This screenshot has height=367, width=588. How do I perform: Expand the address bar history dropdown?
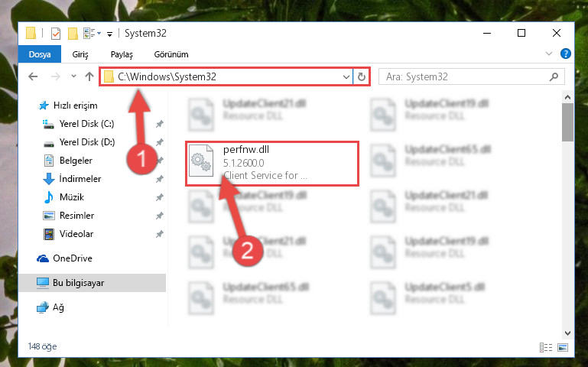(x=346, y=77)
